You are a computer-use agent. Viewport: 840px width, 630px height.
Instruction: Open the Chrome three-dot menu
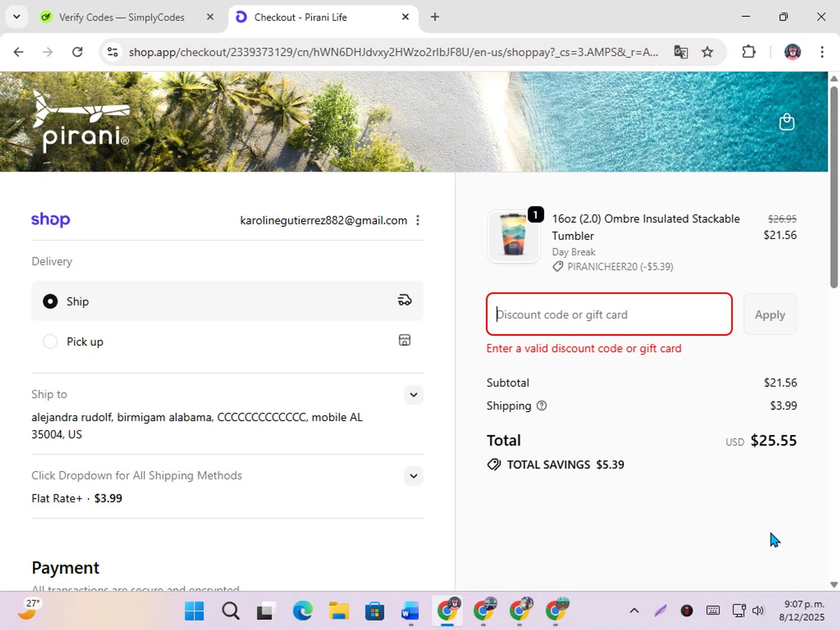[822, 52]
